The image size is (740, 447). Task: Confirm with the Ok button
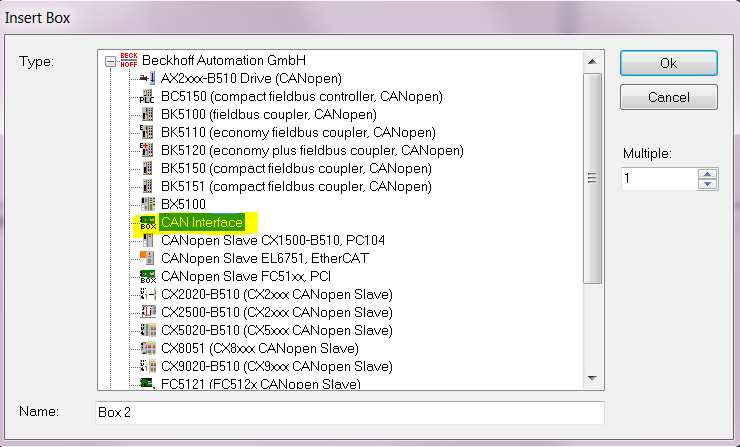[x=669, y=63]
